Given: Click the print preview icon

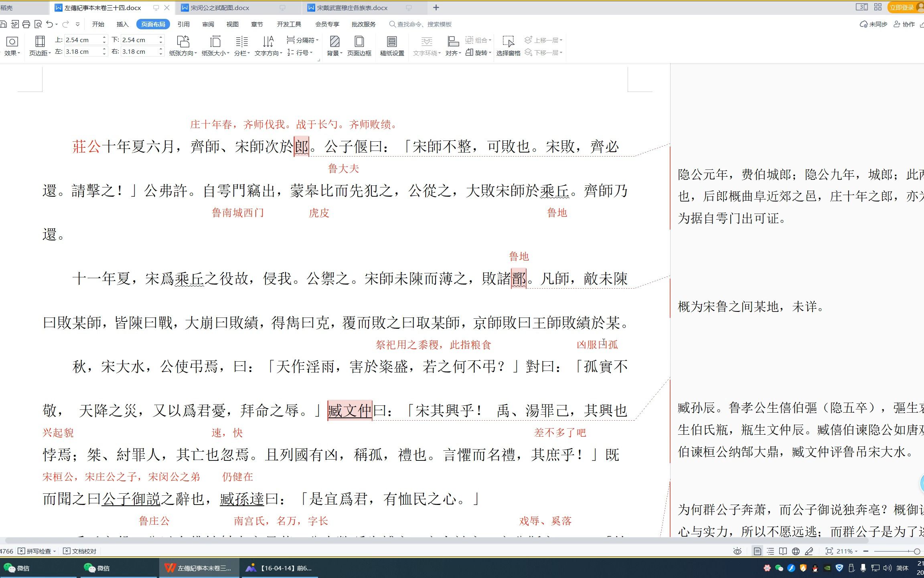Looking at the screenshot, I should [x=38, y=24].
